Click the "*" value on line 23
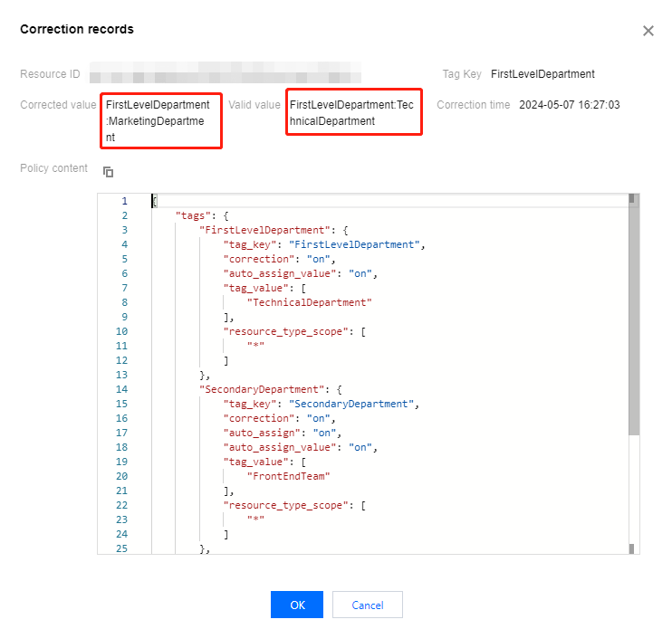672x629 pixels. click(x=256, y=519)
